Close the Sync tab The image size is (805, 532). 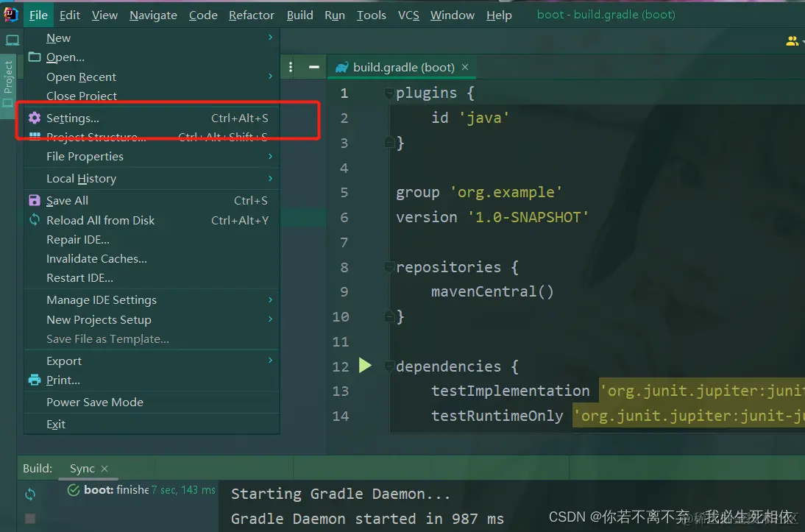104,468
